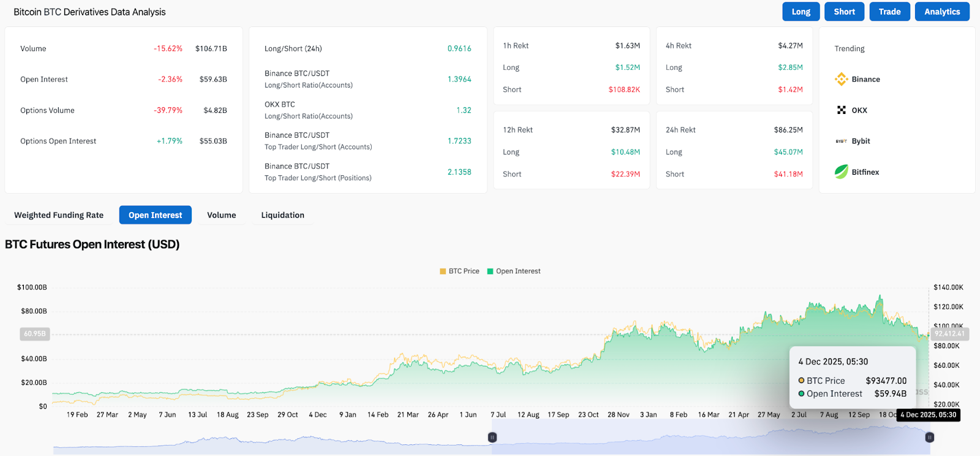
Task: Toggle the Open Interest series in the legend
Action: (513, 271)
